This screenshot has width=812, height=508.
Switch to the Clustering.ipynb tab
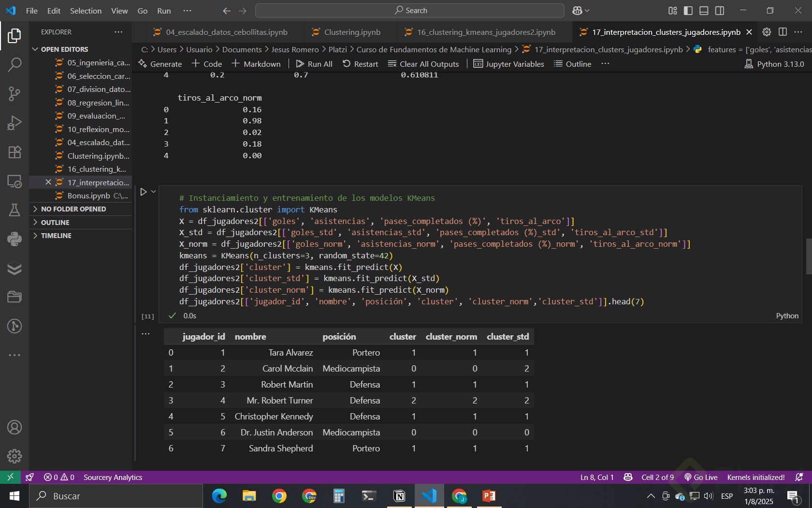click(x=352, y=32)
